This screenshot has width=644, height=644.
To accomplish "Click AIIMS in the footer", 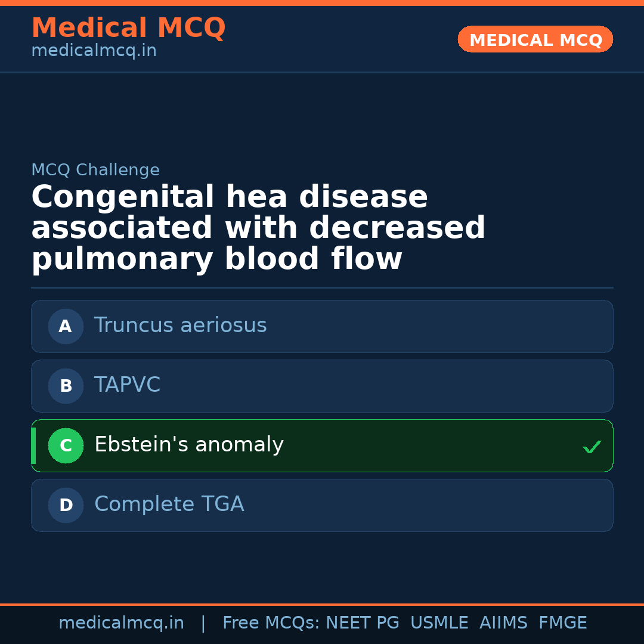I will 503,623.
